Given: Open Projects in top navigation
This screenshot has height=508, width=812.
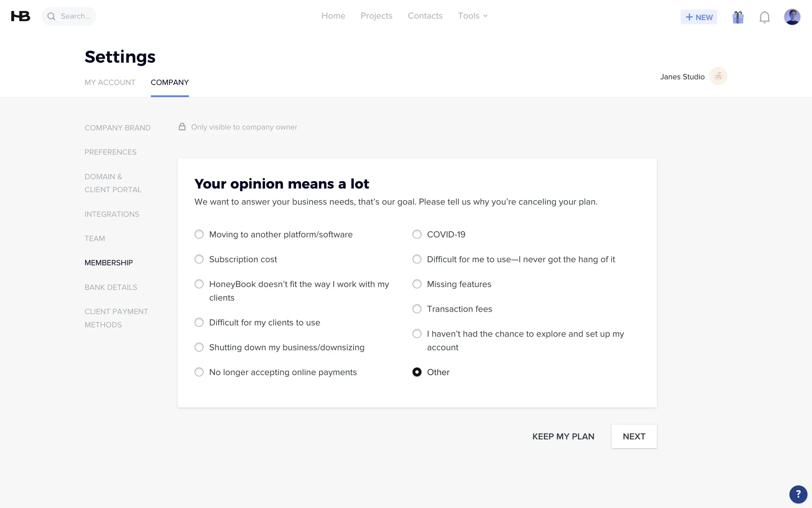Looking at the screenshot, I should 376,16.
